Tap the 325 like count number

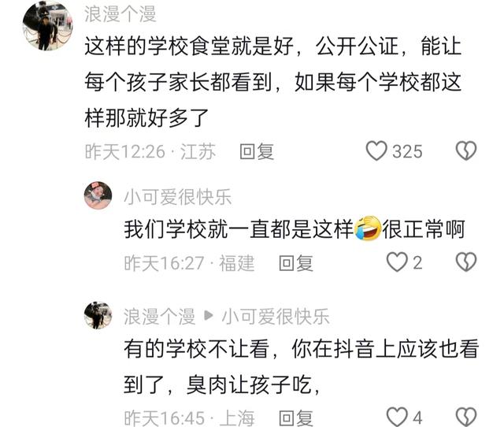pyautogui.click(x=407, y=151)
